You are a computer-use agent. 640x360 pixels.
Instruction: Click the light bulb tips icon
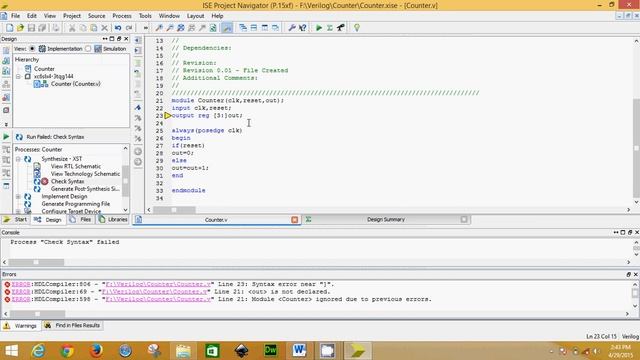[x=357, y=28]
